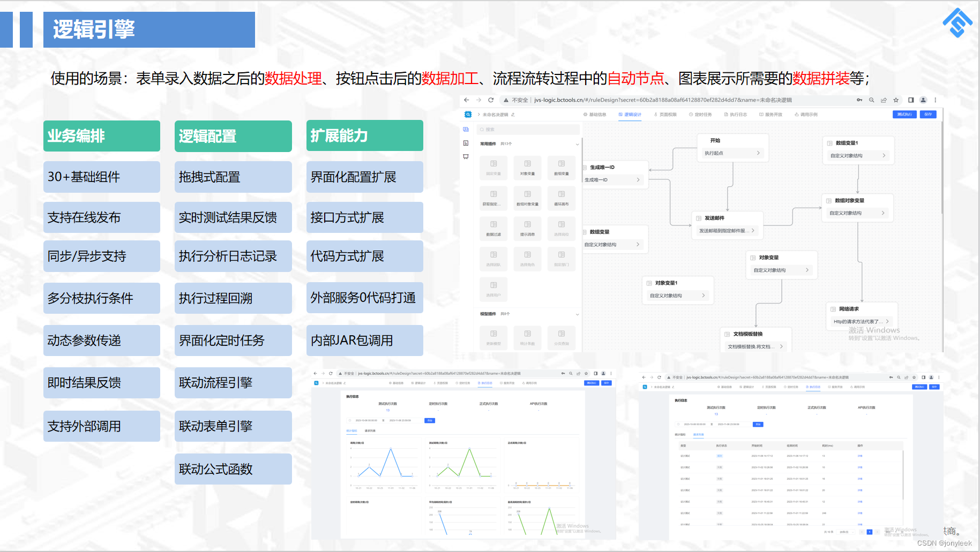The width and height of the screenshot is (980, 552).
Task: Pick the 数组对象变量 plugin tile
Action: tap(527, 198)
